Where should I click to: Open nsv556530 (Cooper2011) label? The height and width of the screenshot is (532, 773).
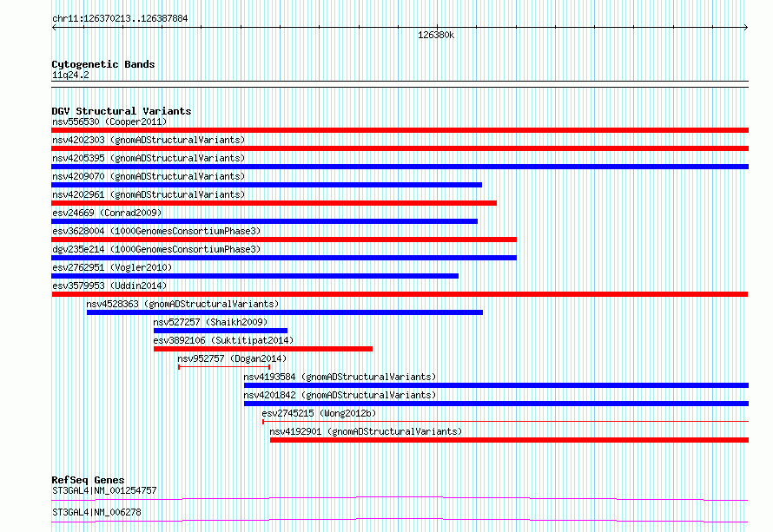click(x=109, y=122)
